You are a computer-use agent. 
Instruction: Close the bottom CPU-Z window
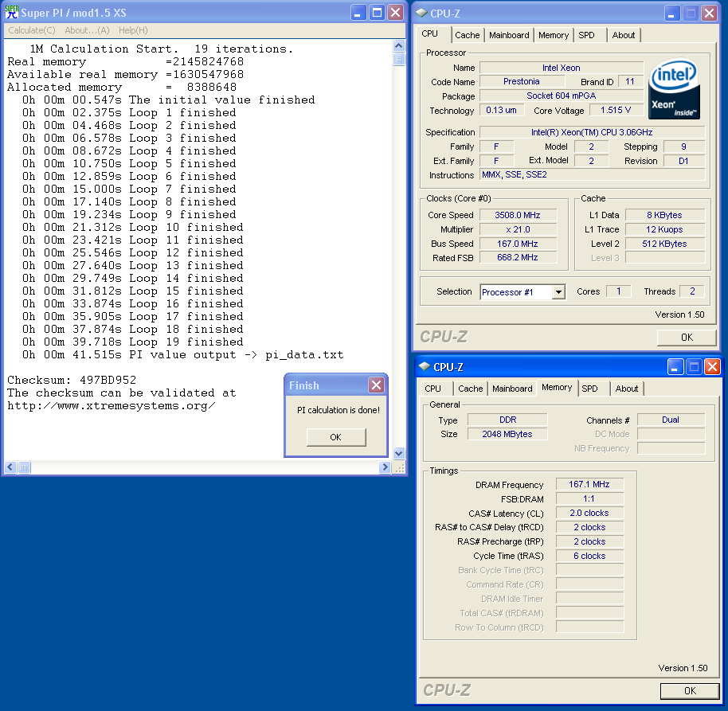(x=712, y=367)
